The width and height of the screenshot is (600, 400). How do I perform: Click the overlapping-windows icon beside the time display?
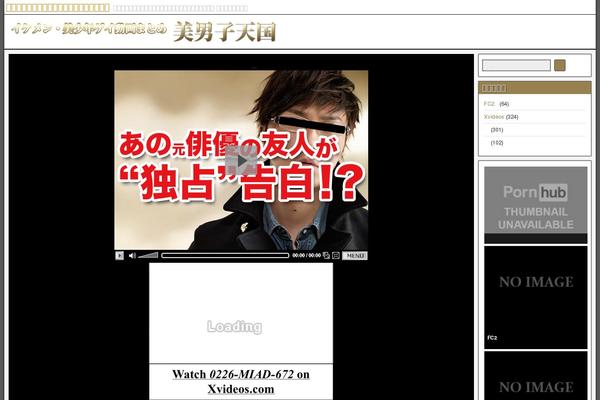pos(326,255)
